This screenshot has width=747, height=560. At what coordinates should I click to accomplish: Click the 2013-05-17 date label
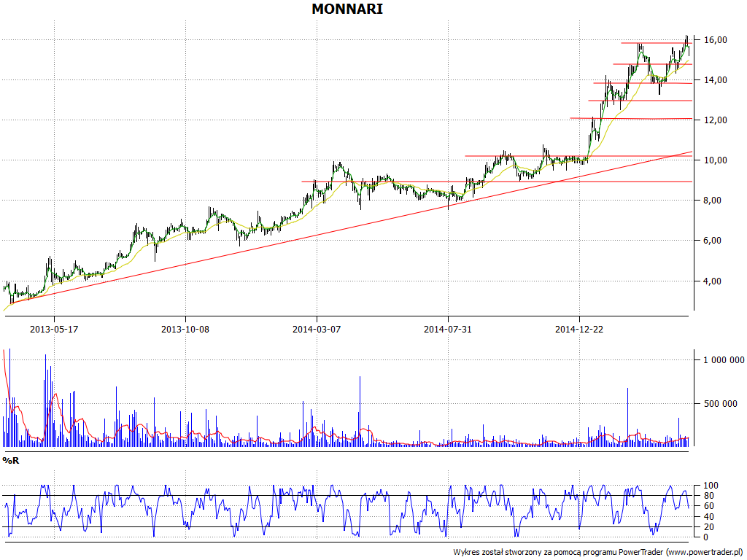coord(54,329)
